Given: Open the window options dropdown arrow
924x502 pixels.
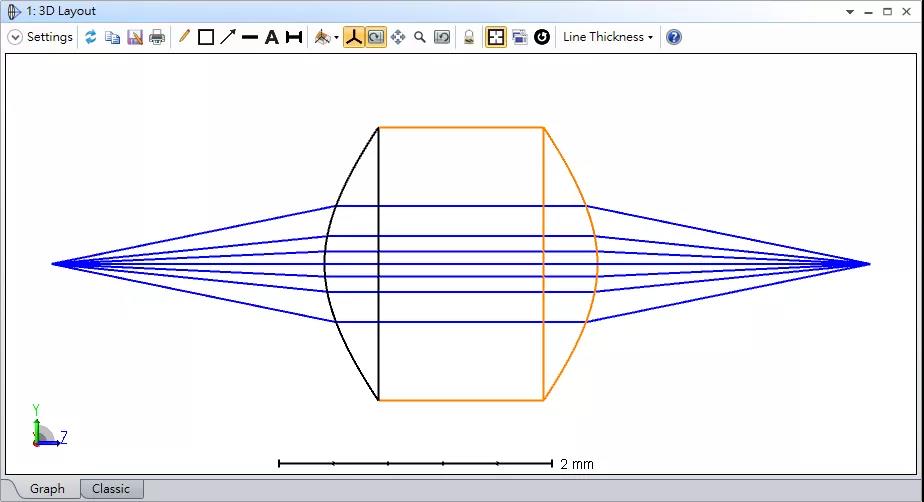Looking at the screenshot, I should coord(850,12).
